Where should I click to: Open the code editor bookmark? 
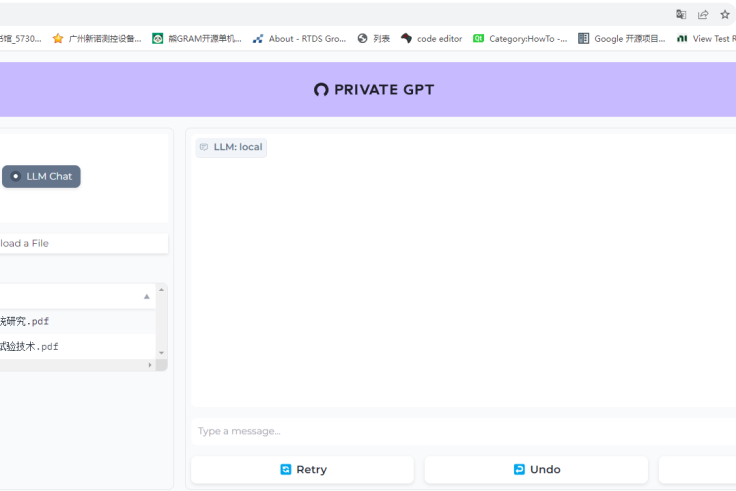coord(431,39)
